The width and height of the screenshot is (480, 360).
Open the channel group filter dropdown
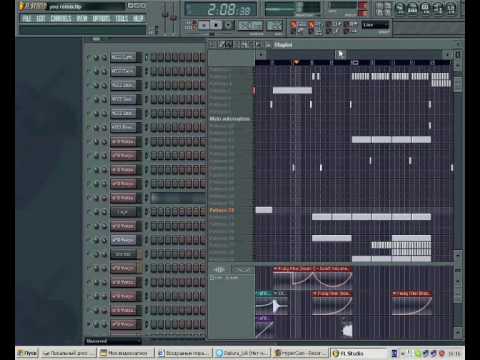point(113,341)
